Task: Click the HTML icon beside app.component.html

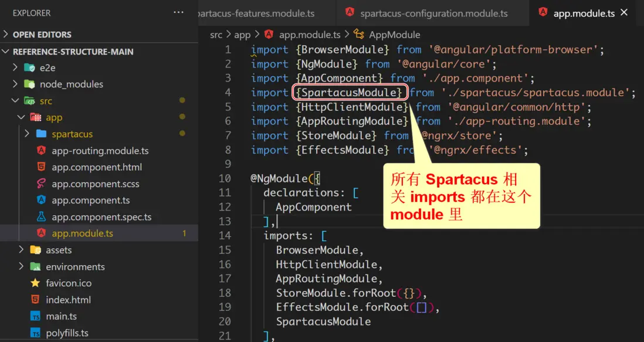Action: (x=41, y=167)
